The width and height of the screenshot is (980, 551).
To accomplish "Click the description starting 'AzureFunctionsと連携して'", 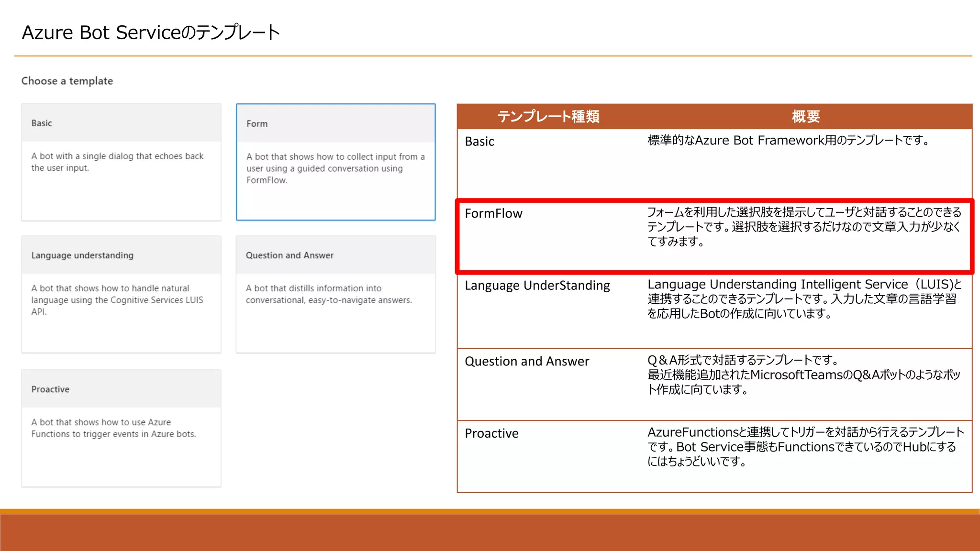I will [806, 447].
